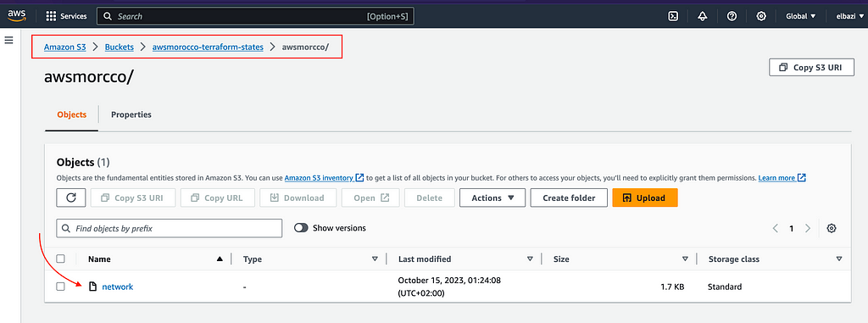Open the network object link
This screenshot has height=323, width=868.
[x=117, y=287]
